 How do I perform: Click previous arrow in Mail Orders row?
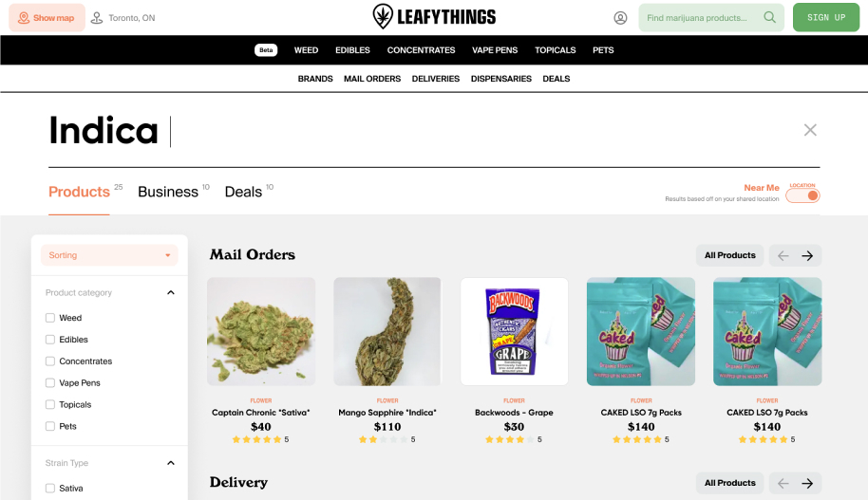(x=783, y=255)
